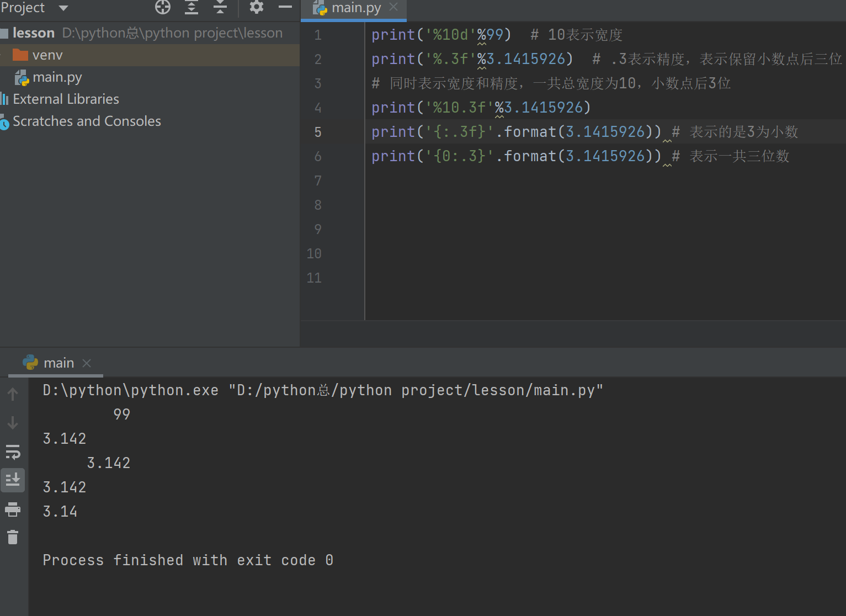Select the venv folder in tree
Image resolution: width=846 pixels, height=616 pixels.
pyautogui.click(x=150, y=55)
